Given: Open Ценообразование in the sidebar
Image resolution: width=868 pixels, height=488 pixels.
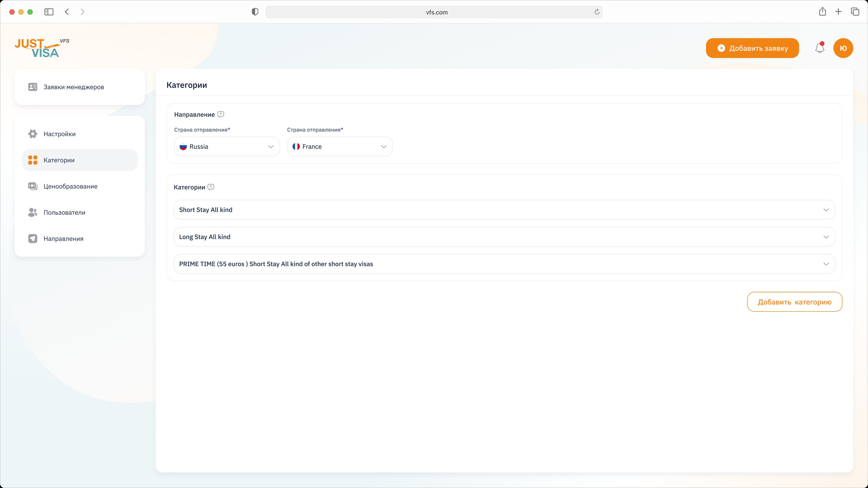Looking at the screenshot, I should point(80,187).
